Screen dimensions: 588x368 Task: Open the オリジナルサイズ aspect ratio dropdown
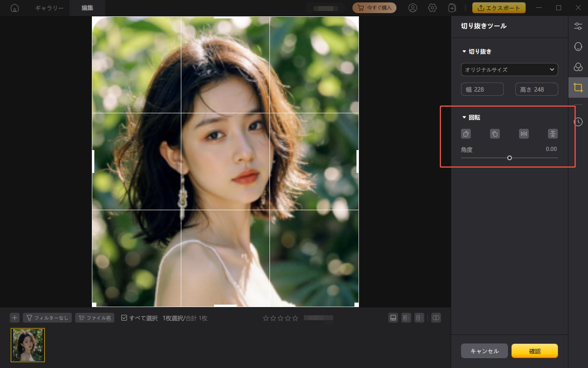point(509,70)
